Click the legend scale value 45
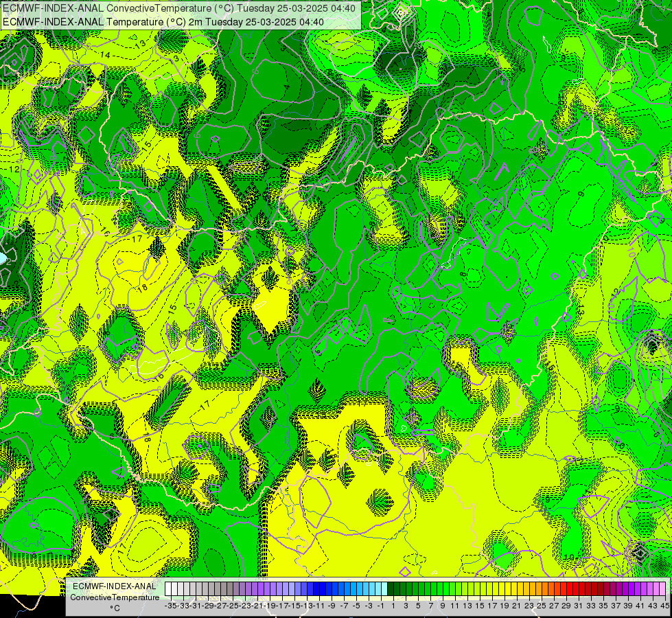This screenshot has height=618, width=672. pos(664,606)
